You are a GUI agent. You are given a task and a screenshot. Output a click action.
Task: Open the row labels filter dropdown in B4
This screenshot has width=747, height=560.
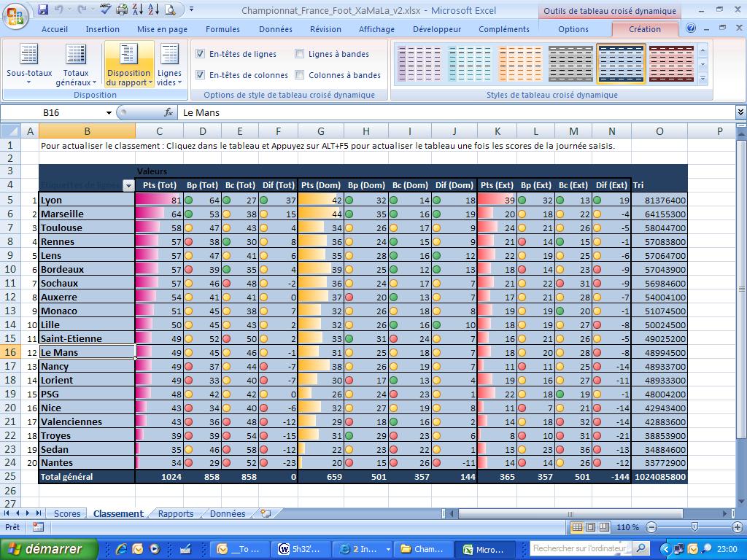coord(128,186)
